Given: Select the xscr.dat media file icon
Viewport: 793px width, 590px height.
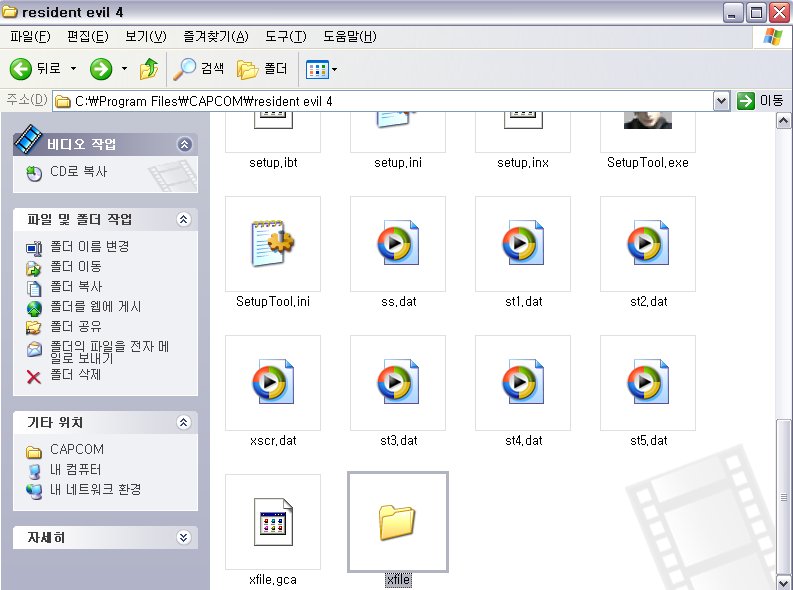Looking at the screenshot, I should [x=273, y=383].
